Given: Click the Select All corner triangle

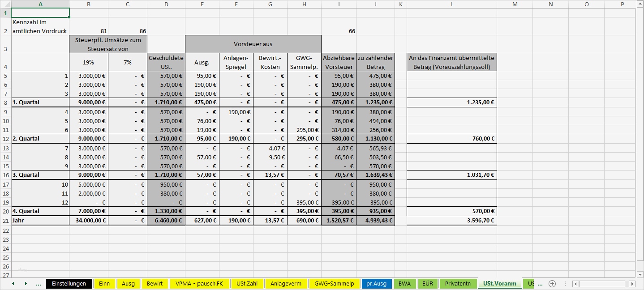Looking at the screenshot, I should [x=6, y=4].
